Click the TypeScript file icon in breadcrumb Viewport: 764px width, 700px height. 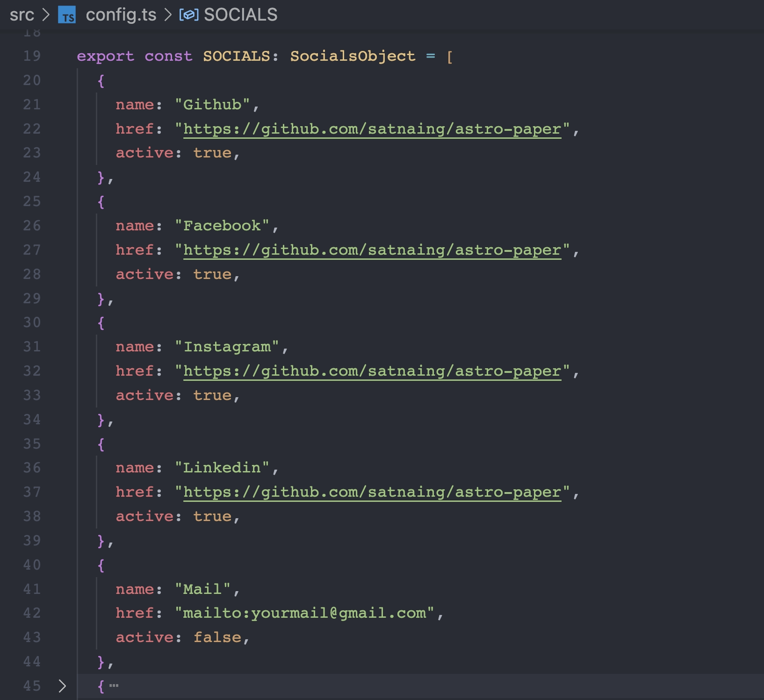click(67, 15)
